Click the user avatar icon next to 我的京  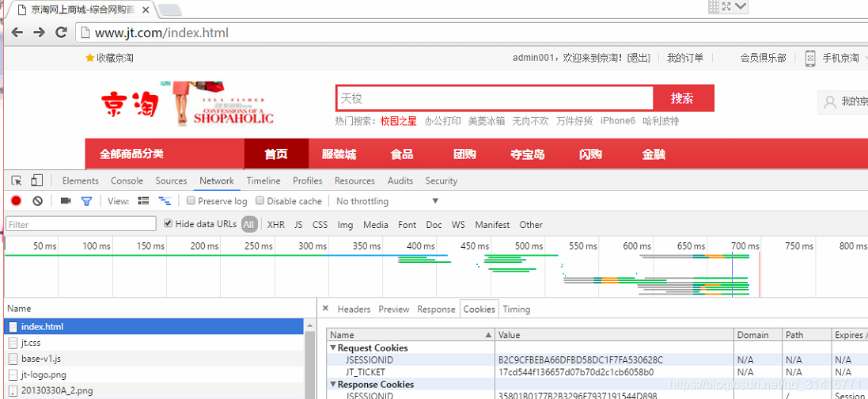point(829,102)
